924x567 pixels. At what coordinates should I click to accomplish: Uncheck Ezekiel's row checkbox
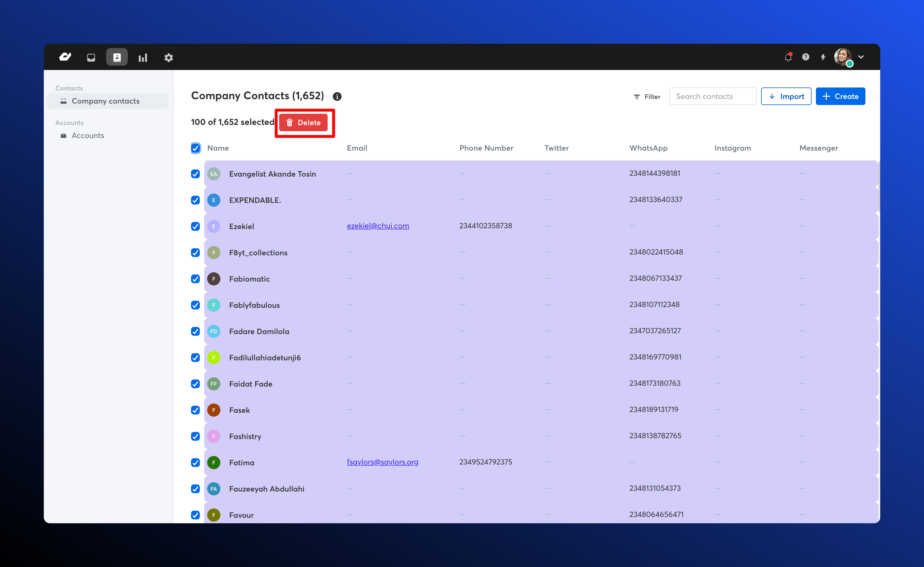195,227
